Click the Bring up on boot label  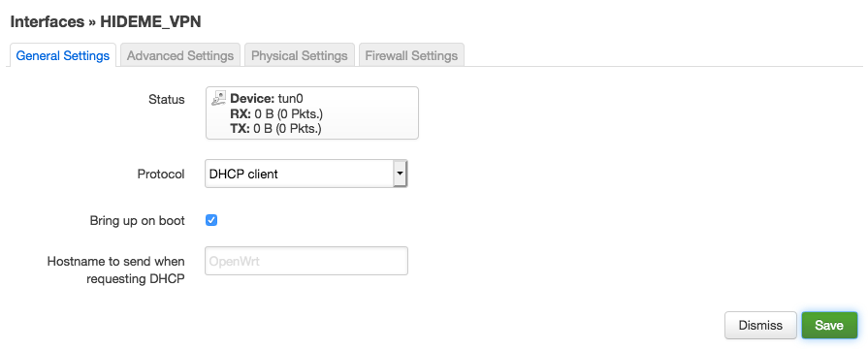pos(138,220)
